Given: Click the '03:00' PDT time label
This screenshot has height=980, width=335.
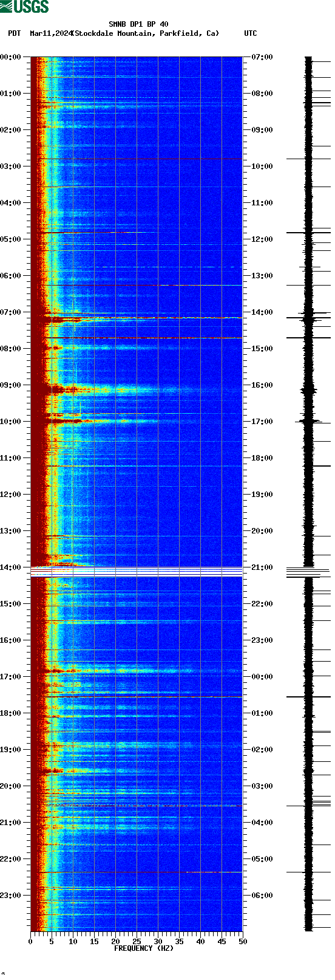Looking at the screenshot, I should point(10,166).
